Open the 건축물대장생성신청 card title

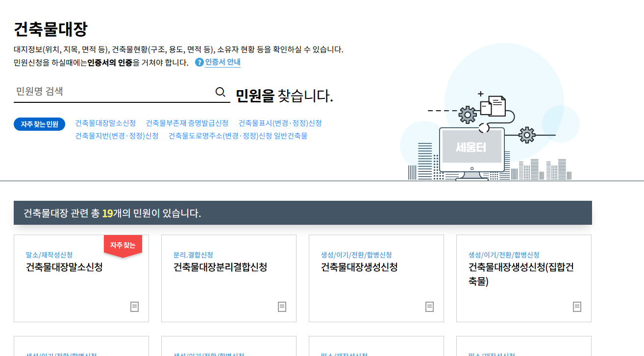coord(359,267)
